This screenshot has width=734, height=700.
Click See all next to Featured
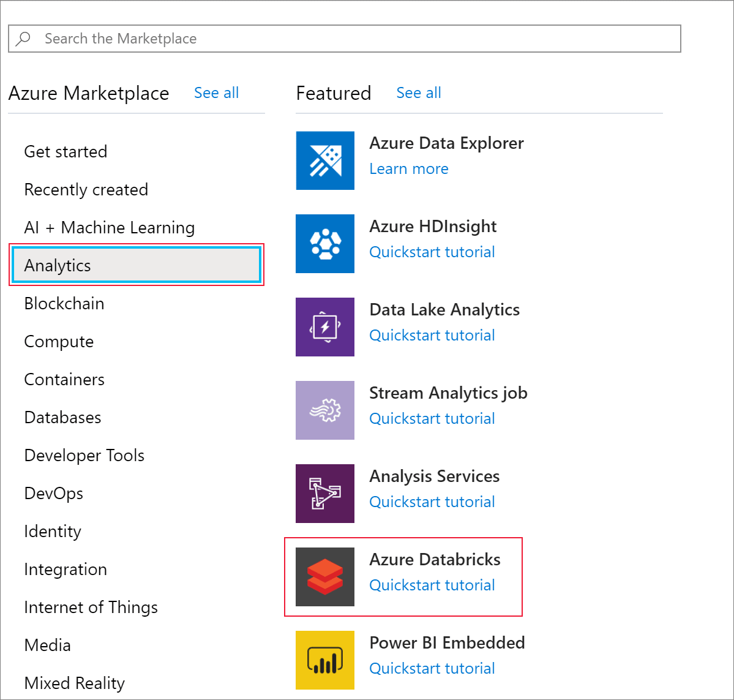[419, 92]
